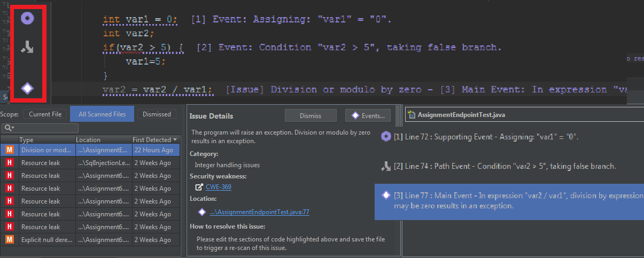Click the supporting event gutter icon beside var1 declaration
This screenshot has width=644, height=258.
pyautogui.click(x=28, y=19)
